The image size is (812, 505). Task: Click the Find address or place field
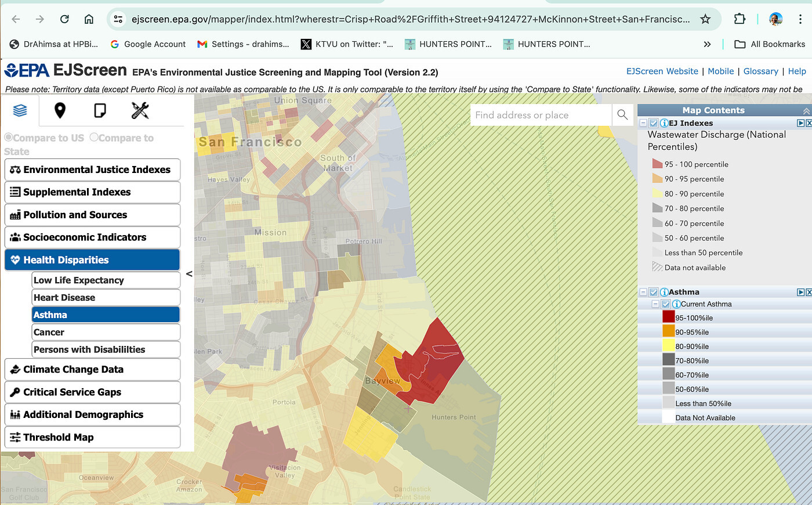[x=541, y=115]
